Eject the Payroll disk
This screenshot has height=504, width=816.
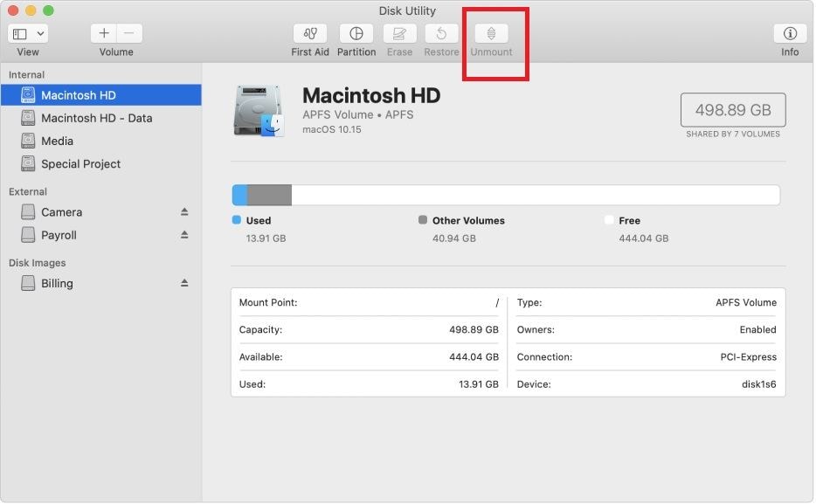(184, 235)
